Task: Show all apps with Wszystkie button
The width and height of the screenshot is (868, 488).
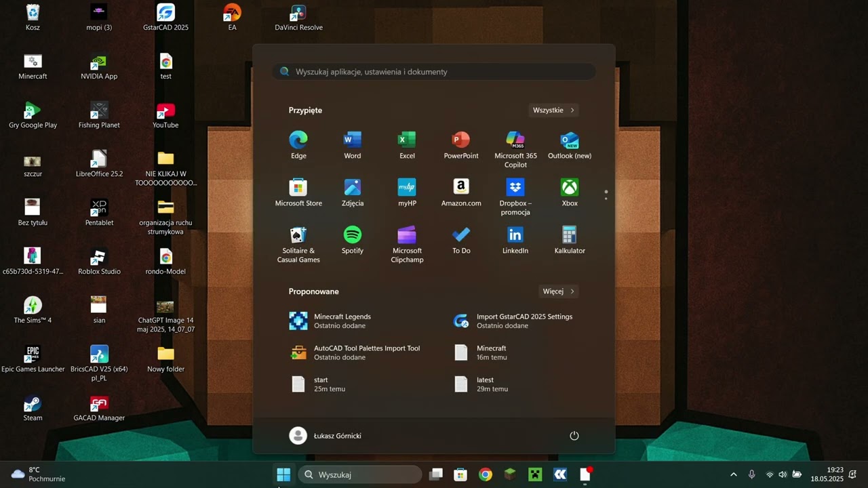Action: click(x=553, y=110)
